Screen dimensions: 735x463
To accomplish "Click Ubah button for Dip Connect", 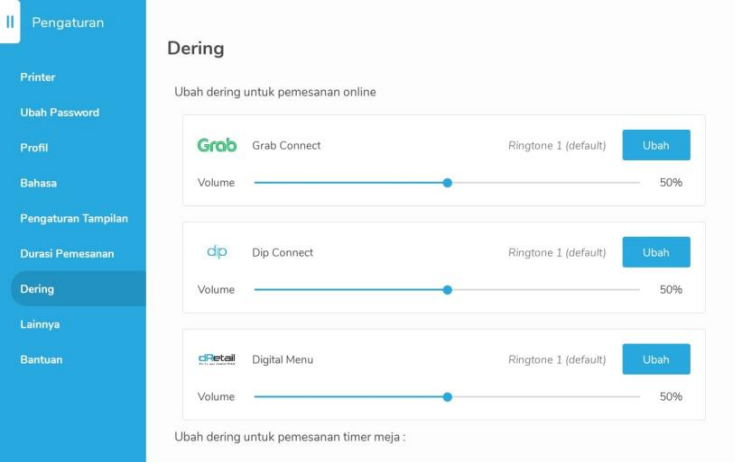I will point(656,252).
